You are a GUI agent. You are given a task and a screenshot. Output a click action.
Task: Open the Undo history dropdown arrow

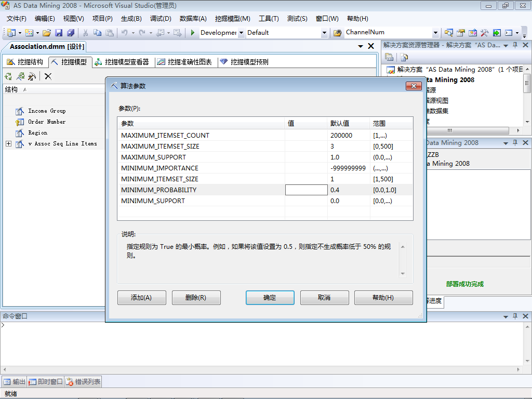133,33
